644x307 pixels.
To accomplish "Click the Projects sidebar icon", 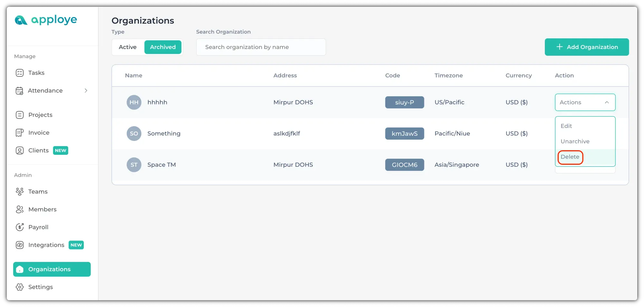I will pyautogui.click(x=20, y=115).
